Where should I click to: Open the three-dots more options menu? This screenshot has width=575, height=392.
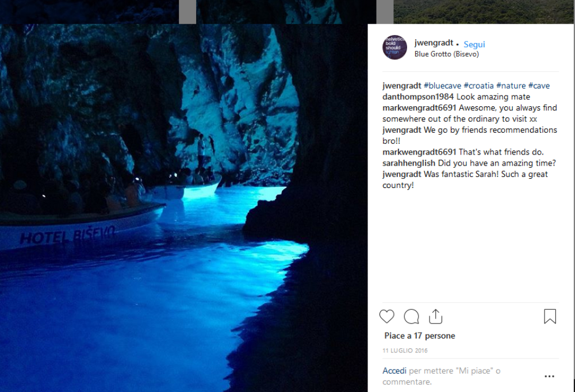[549, 376]
